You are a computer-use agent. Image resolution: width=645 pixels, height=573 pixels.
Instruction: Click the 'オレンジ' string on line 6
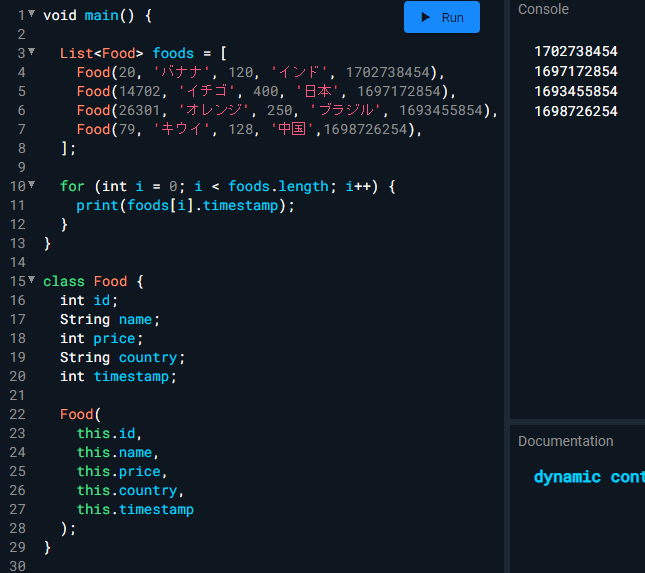click(x=213, y=110)
